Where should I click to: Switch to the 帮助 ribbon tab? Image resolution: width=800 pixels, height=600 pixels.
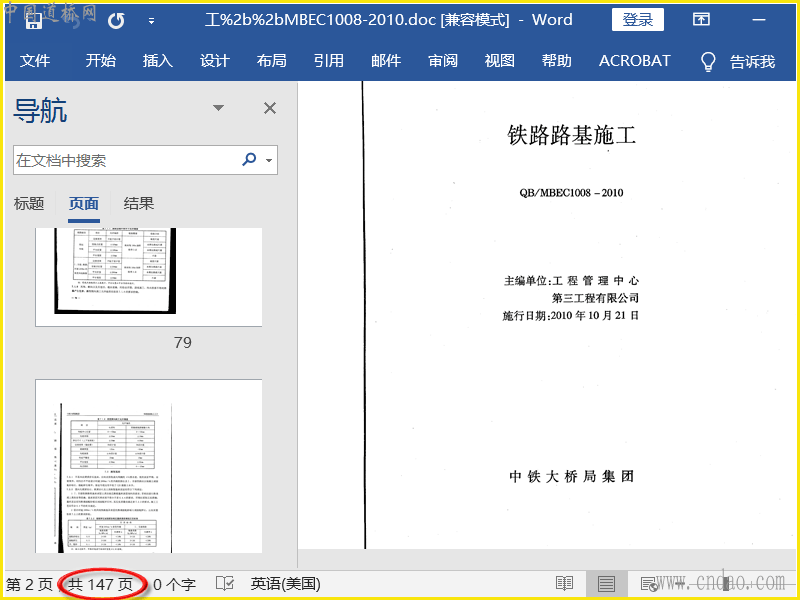[x=557, y=61]
